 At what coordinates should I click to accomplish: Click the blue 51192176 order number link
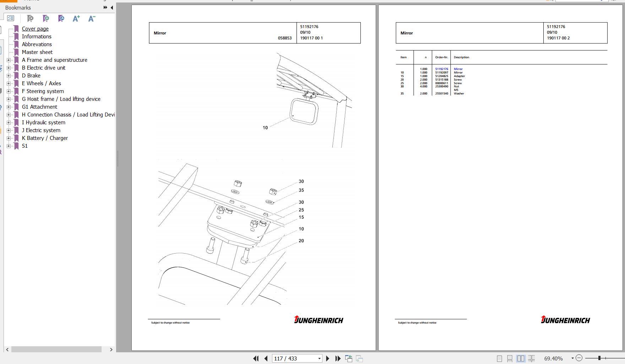point(442,69)
